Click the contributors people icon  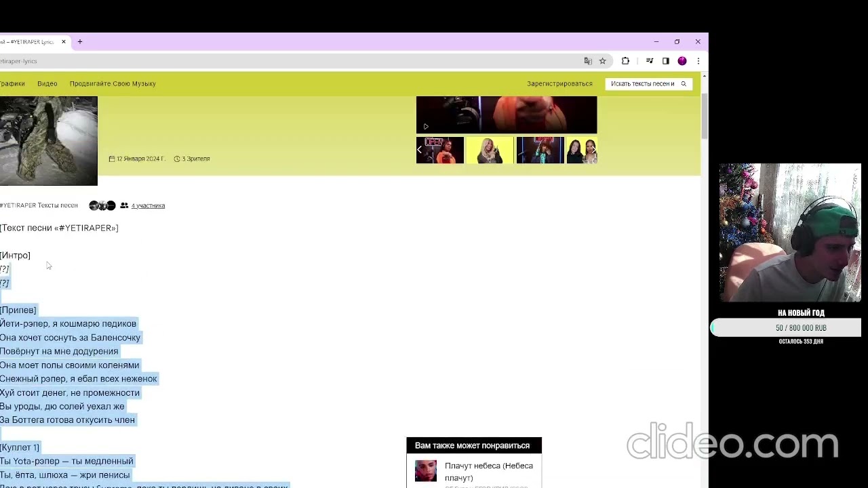pyautogui.click(x=124, y=205)
